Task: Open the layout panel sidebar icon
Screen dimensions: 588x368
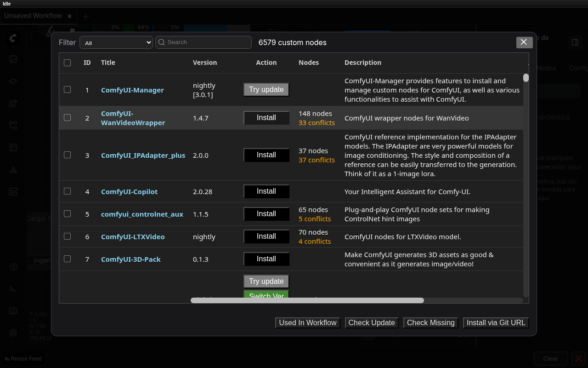Action: pos(13,147)
